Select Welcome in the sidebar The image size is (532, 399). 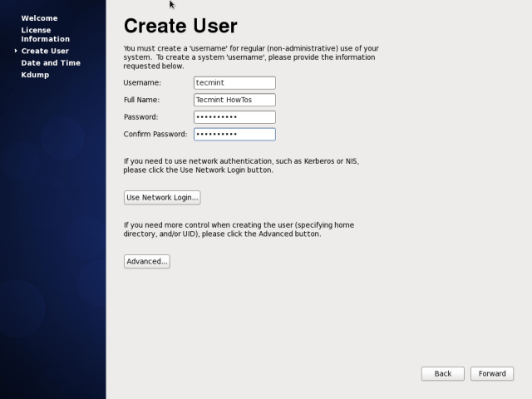pyautogui.click(x=39, y=17)
